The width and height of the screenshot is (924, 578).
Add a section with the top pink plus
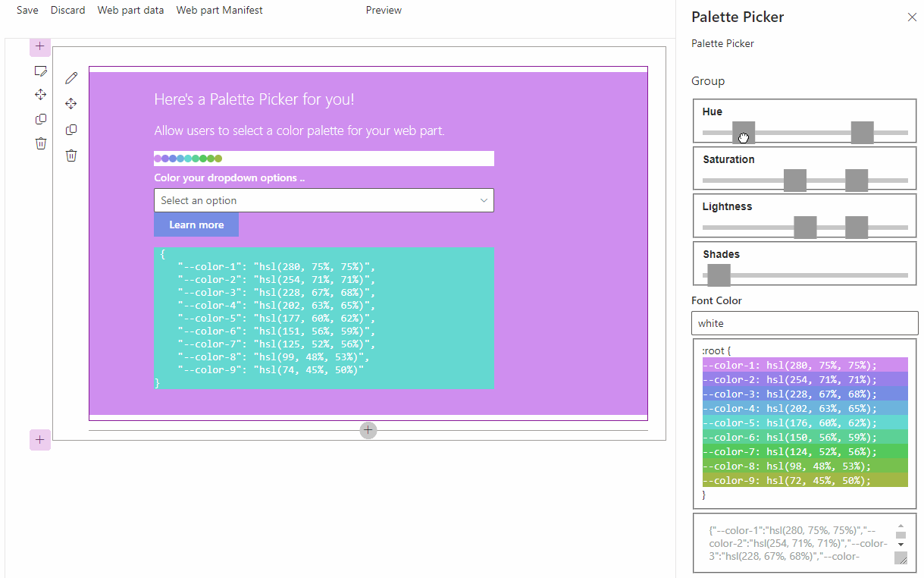40,46
